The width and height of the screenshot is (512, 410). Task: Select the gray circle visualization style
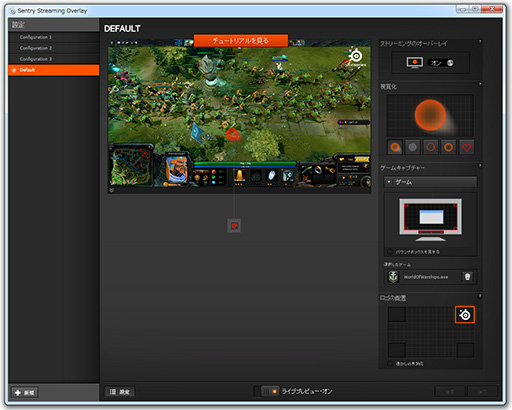coord(413,147)
